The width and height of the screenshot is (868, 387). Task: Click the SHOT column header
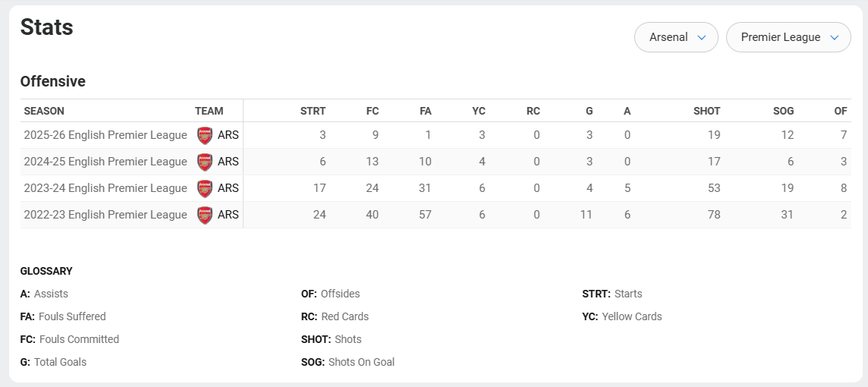tap(706, 111)
